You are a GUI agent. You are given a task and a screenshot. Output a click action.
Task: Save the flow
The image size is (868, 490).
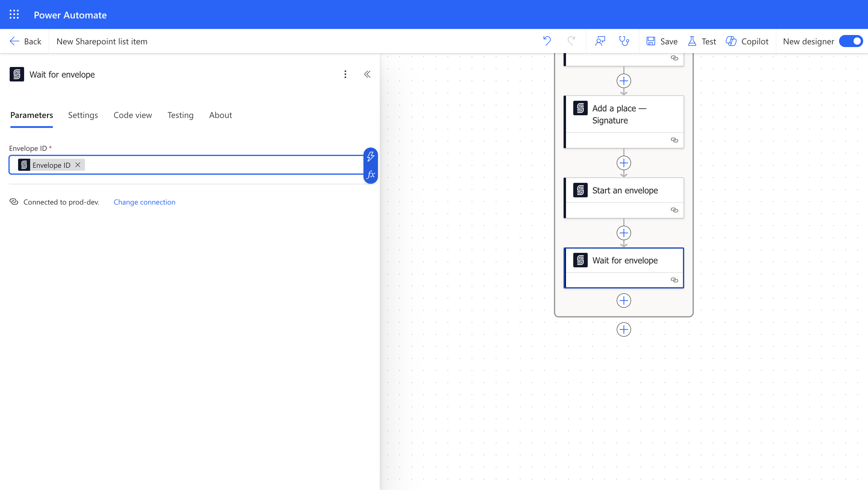click(662, 41)
